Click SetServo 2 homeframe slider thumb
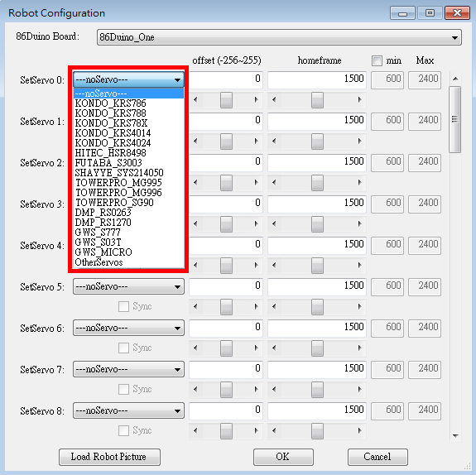This screenshot has width=476, height=475. coord(317,183)
